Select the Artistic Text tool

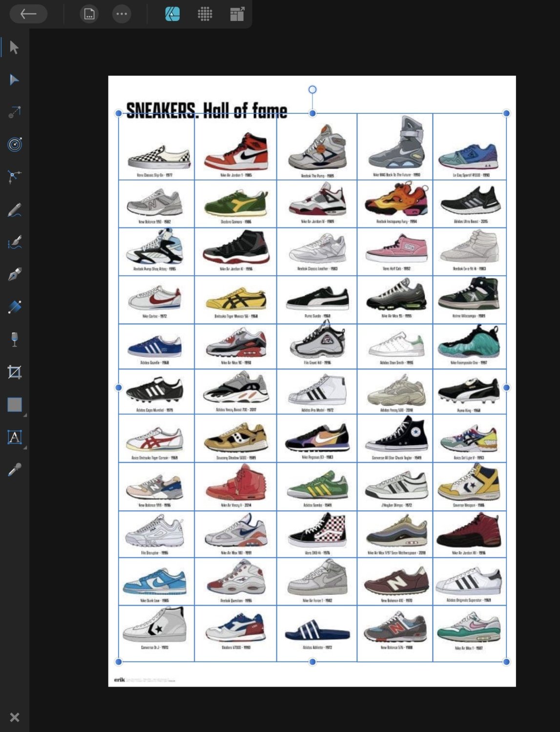point(14,437)
